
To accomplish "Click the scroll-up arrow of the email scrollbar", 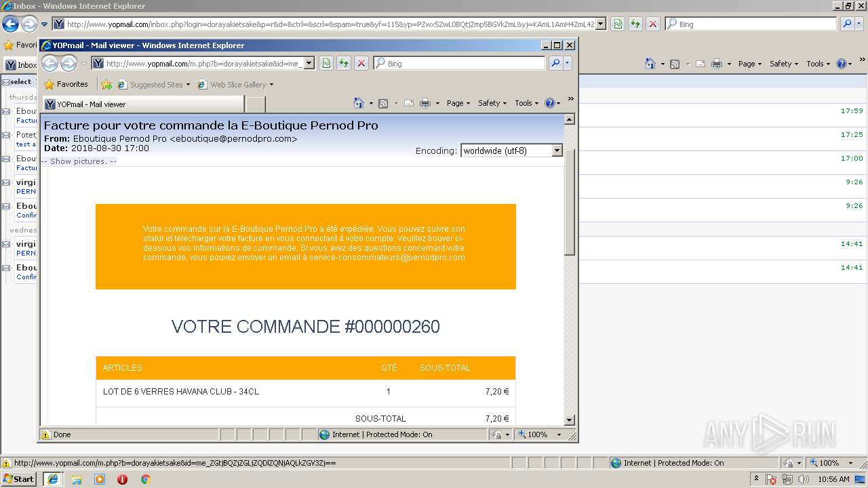I will pyautogui.click(x=570, y=119).
